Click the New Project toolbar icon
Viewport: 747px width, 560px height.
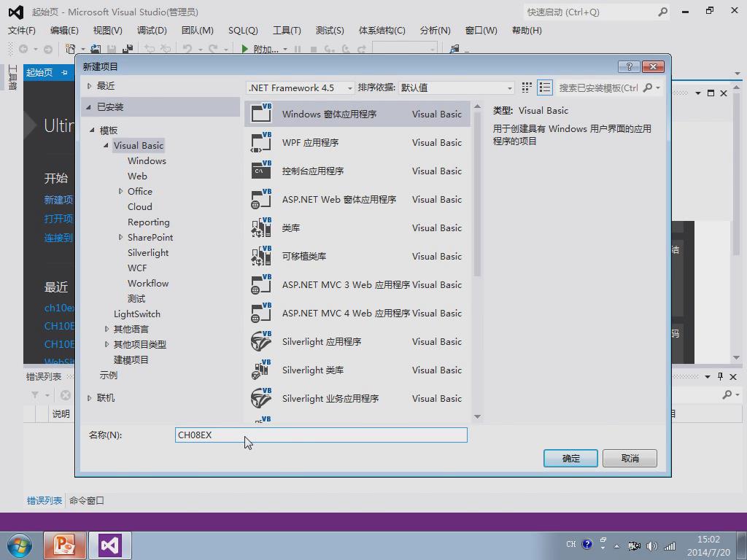pos(71,49)
